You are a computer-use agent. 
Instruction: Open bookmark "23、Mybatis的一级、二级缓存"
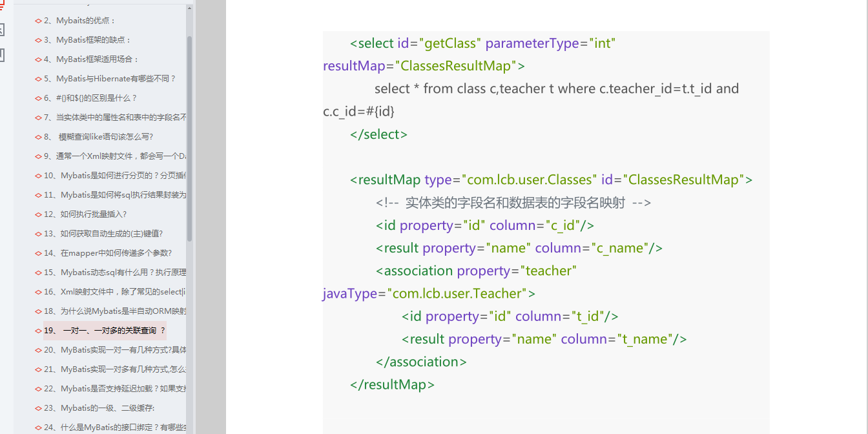pos(99,408)
